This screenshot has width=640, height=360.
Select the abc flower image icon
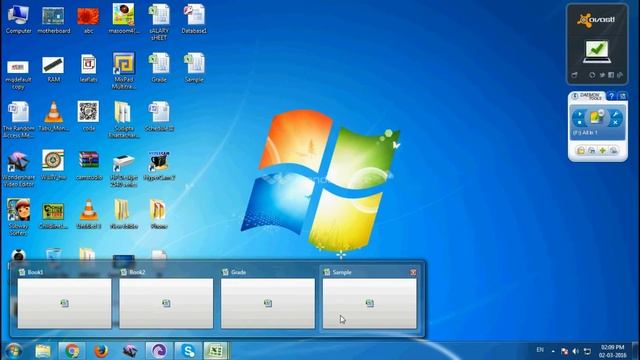[88, 20]
